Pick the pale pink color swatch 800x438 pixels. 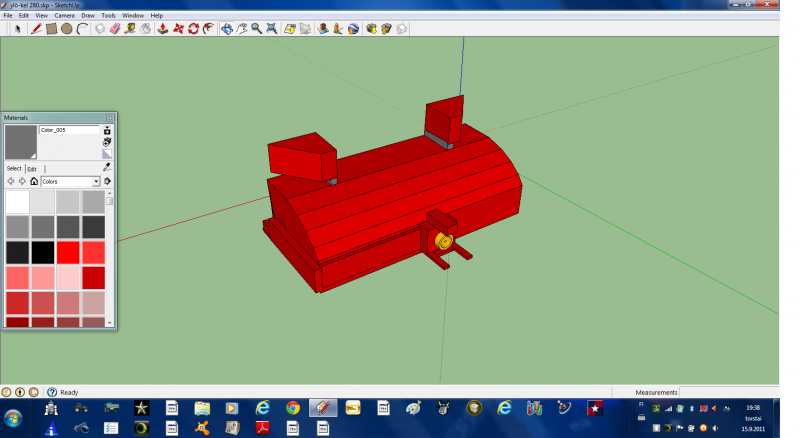click(x=68, y=278)
